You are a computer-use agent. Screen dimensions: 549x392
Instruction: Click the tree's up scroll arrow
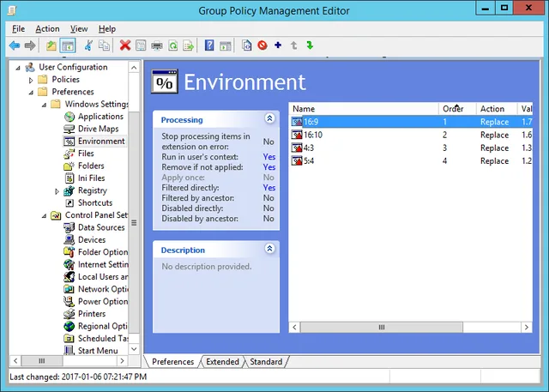pyautogui.click(x=134, y=67)
